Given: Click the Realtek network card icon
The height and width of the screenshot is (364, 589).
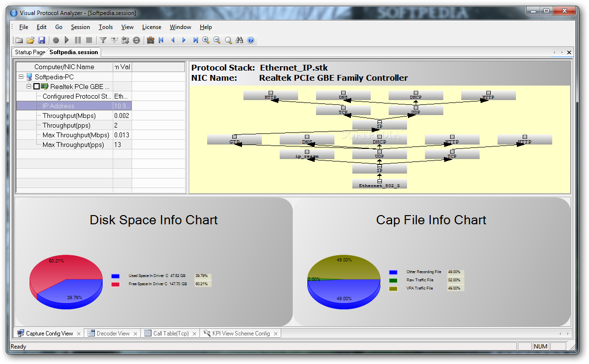Looking at the screenshot, I should [45, 87].
